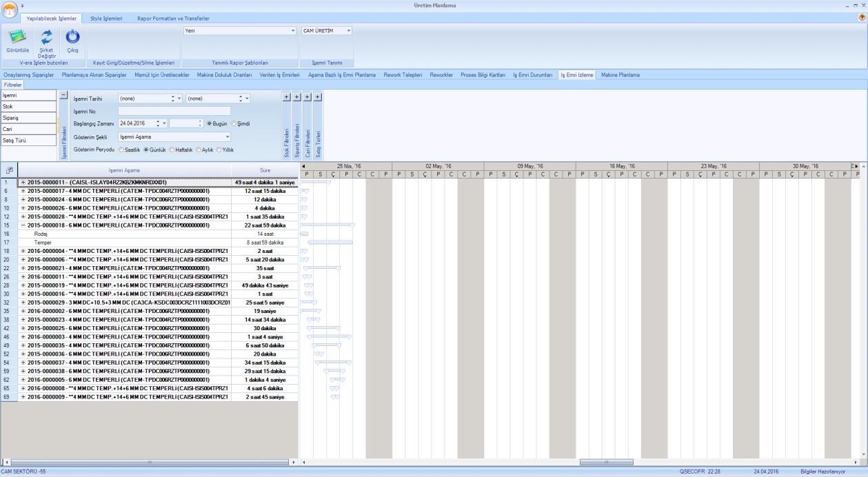Open the Gösterim Şekli dropdown

227,137
